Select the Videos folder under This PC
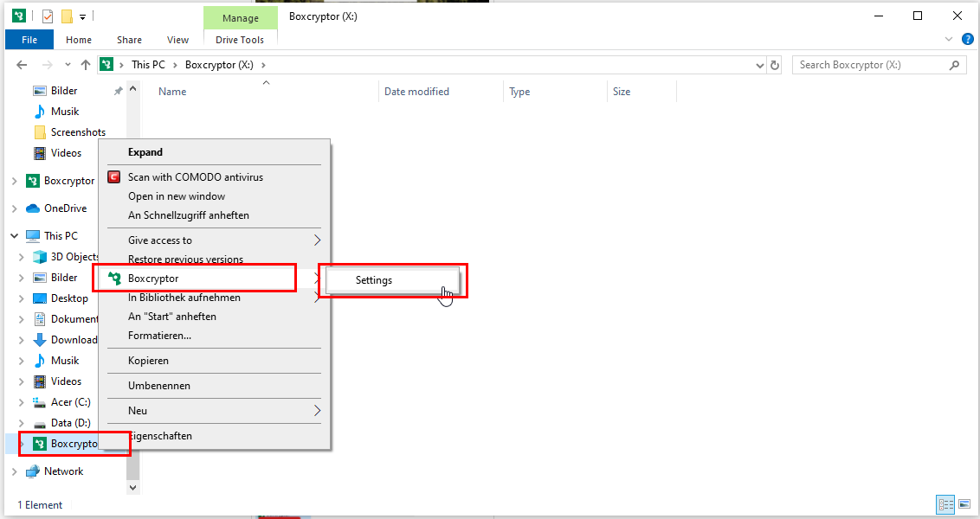The image size is (980, 519). coord(67,381)
